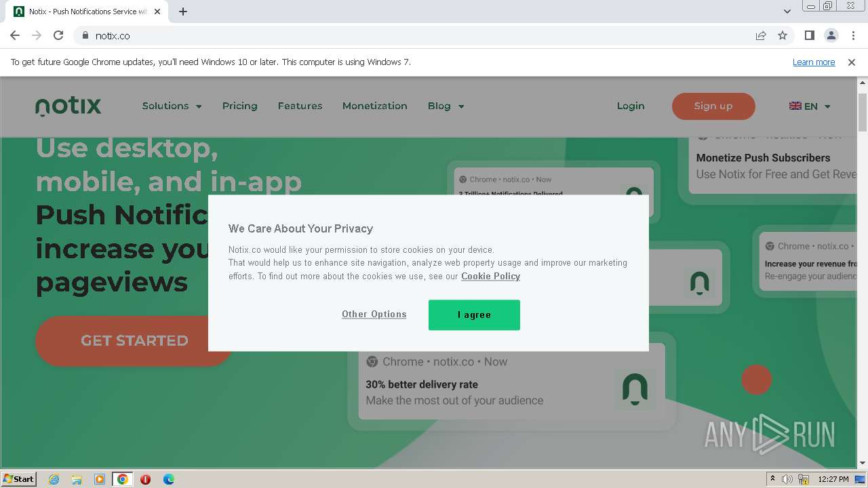Image resolution: width=868 pixels, height=488 pixels.
Task: Open the Chrome profile avatar
Action: point(831,35)
